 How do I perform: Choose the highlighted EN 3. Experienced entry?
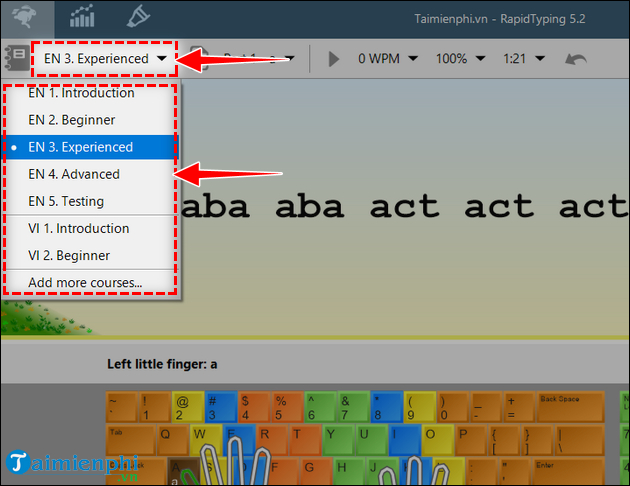click(x=91, y=147)
